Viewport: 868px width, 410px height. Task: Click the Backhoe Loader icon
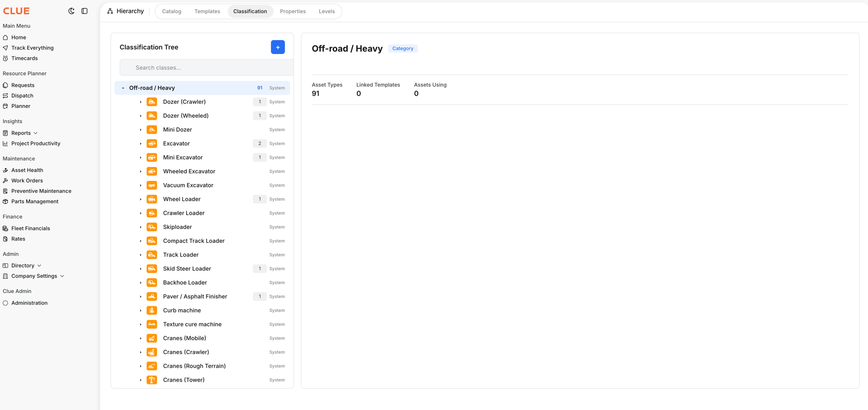coord(152,282)
